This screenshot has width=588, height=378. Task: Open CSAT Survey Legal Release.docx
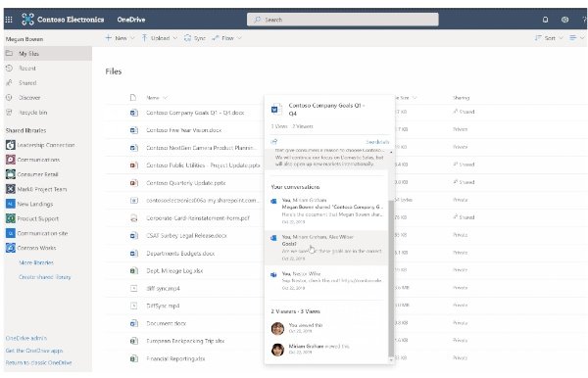186,236
